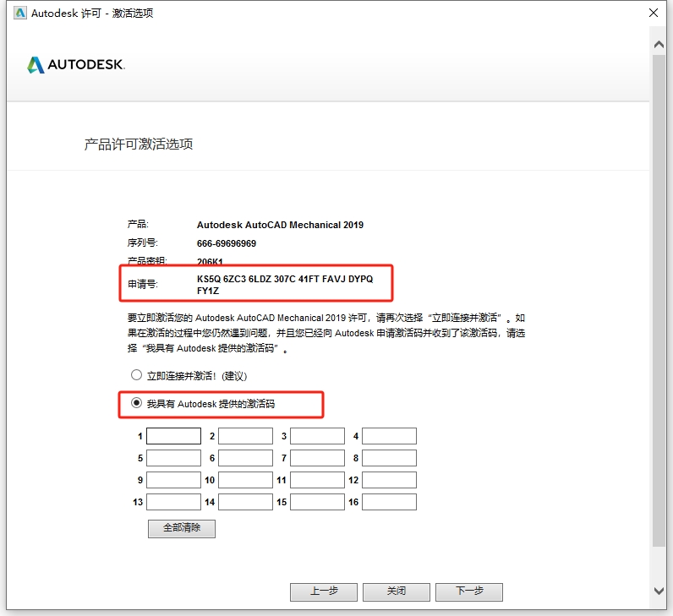Proceed with the 下一步 (Next) button
The height and width of the screenshot is (616, 673).
click(469, 592)
